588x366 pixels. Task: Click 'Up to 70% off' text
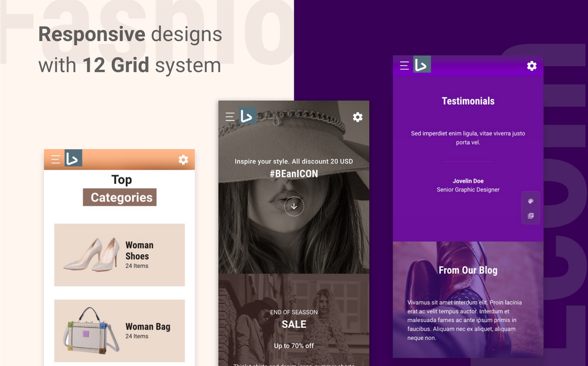(x=294, y=346)
